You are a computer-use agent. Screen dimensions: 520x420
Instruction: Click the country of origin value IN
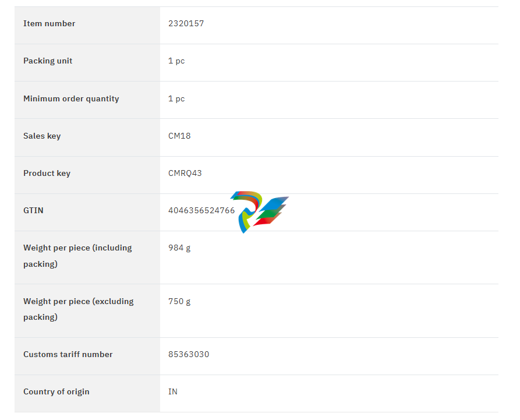pyautogui.click(x=173, y=392)
